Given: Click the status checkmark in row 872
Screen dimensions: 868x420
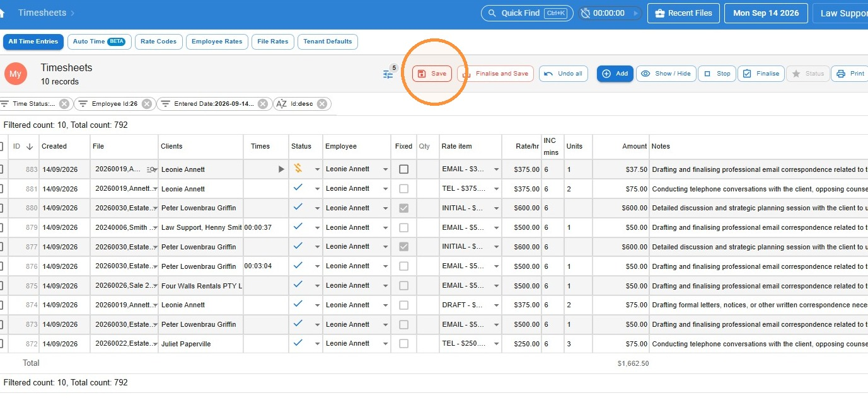Looking at the screenshot, I should pyautogui.click(x=298, y=343).
